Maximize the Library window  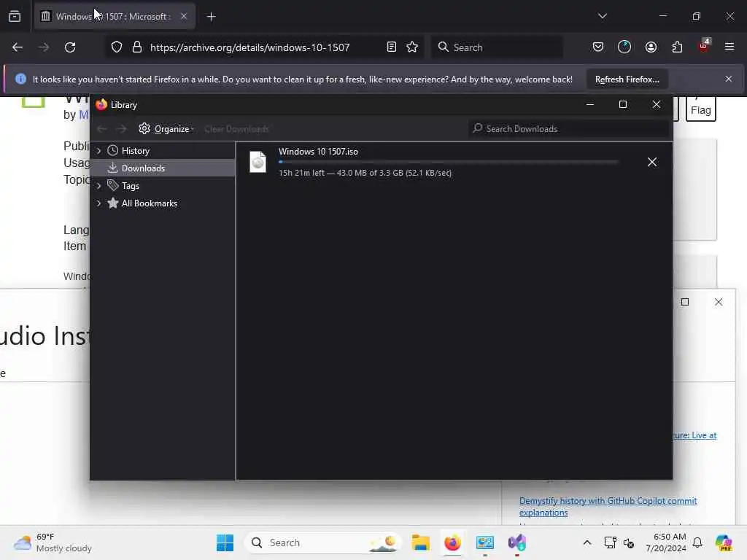[x=623, y=104]
